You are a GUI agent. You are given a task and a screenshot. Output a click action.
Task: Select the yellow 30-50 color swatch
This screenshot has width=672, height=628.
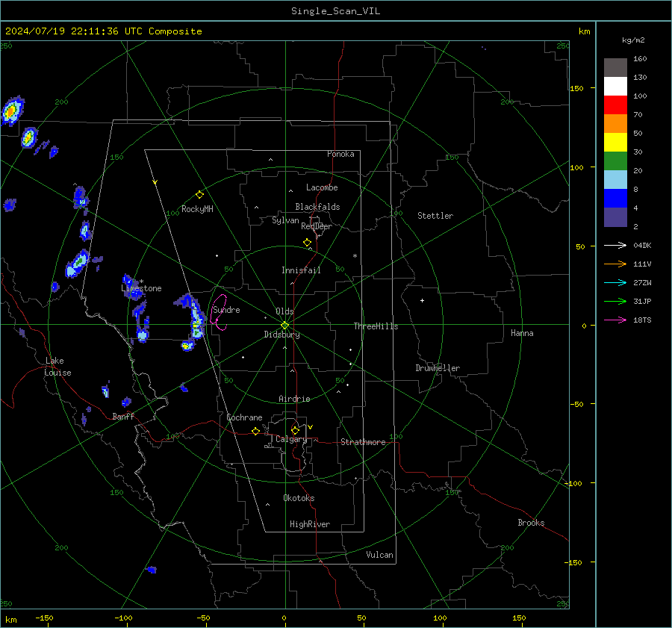[x=615, y=143]
